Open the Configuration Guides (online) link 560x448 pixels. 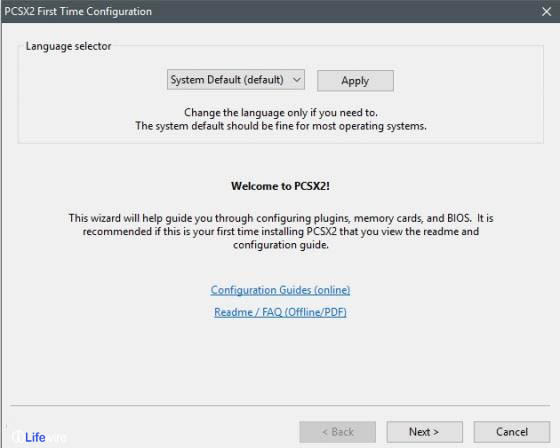point(280,290)
